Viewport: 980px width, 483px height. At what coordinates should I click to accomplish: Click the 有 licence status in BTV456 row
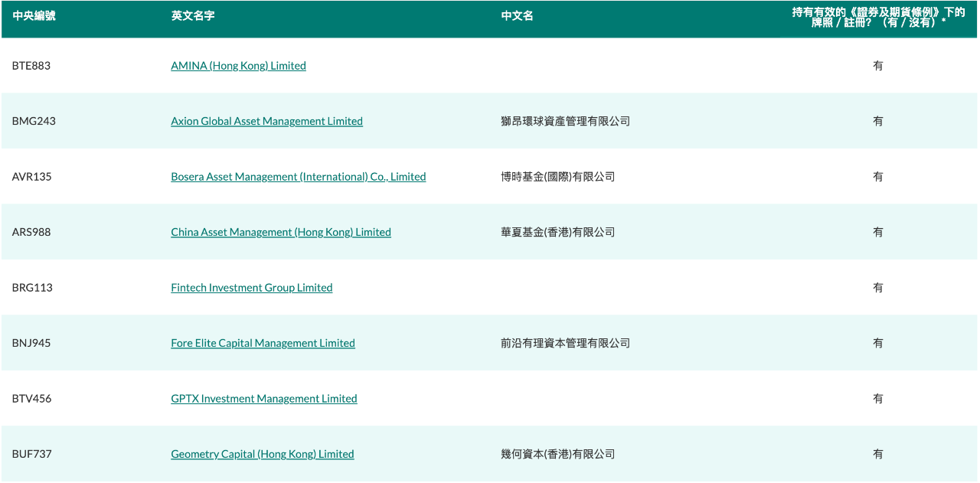[877, 399]
